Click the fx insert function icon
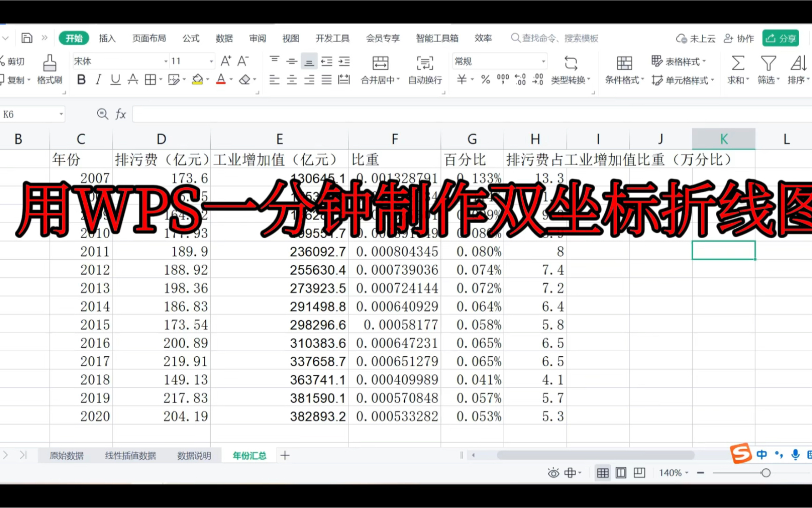 pyautogui.click(x=121, y=114)
